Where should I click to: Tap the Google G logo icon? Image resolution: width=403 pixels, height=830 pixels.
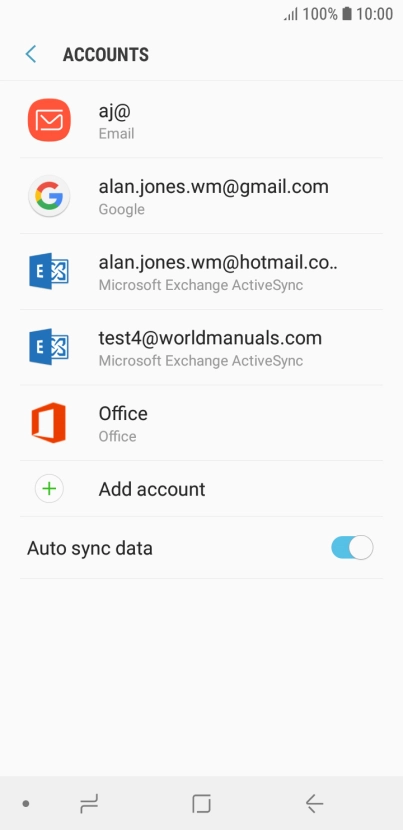tap(49, 196)
